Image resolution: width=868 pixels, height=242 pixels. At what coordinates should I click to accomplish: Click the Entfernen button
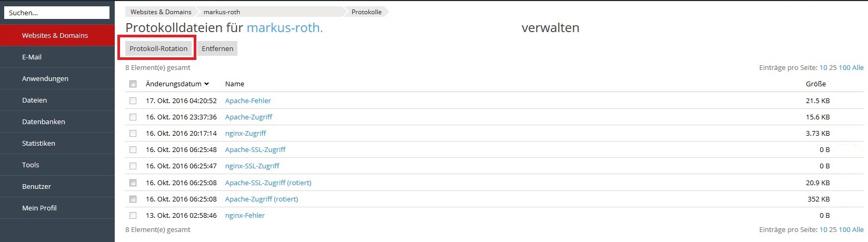[x=217, y=48]
